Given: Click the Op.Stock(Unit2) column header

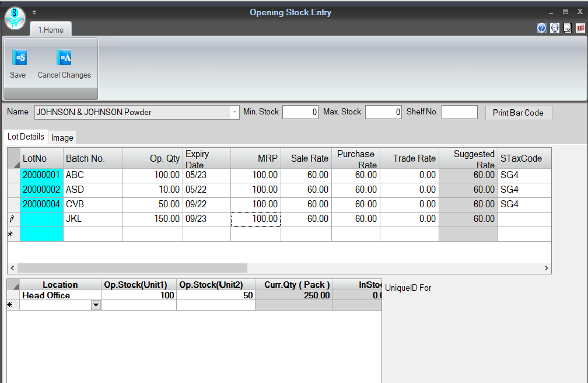Looking at the screenshot, I should (216, 284).
